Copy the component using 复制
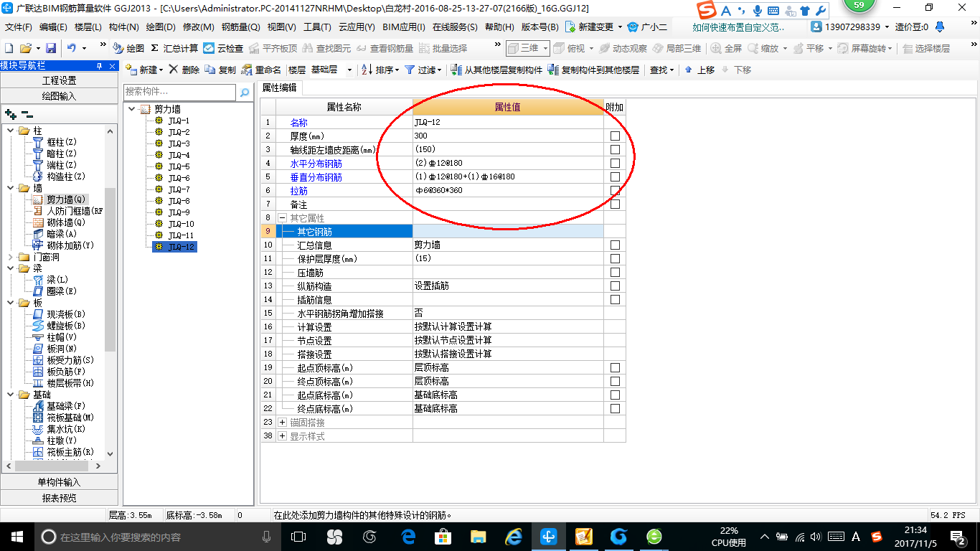Image resolution: width=980 pixels, height=551 pixels. (x=220, y=70)
